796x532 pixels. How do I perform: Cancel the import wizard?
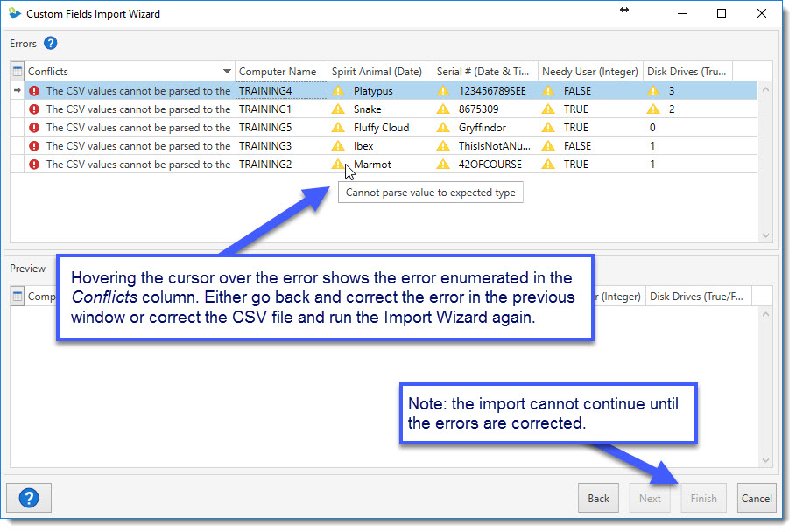click(757, 499)
